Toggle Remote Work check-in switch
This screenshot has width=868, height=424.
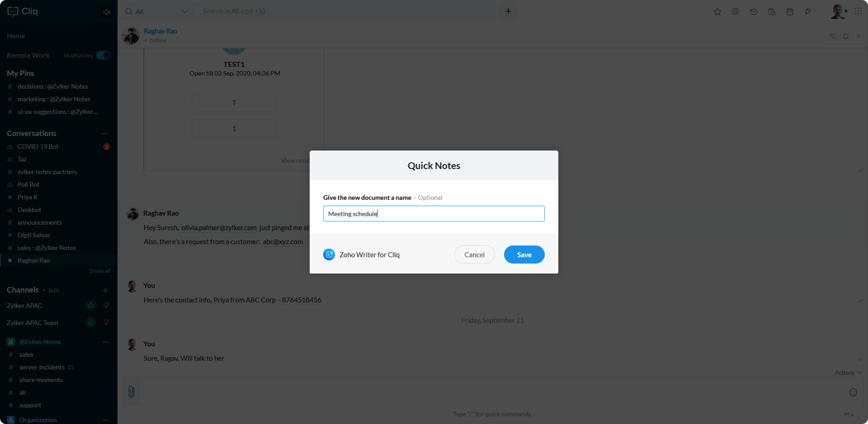[104, 55]
